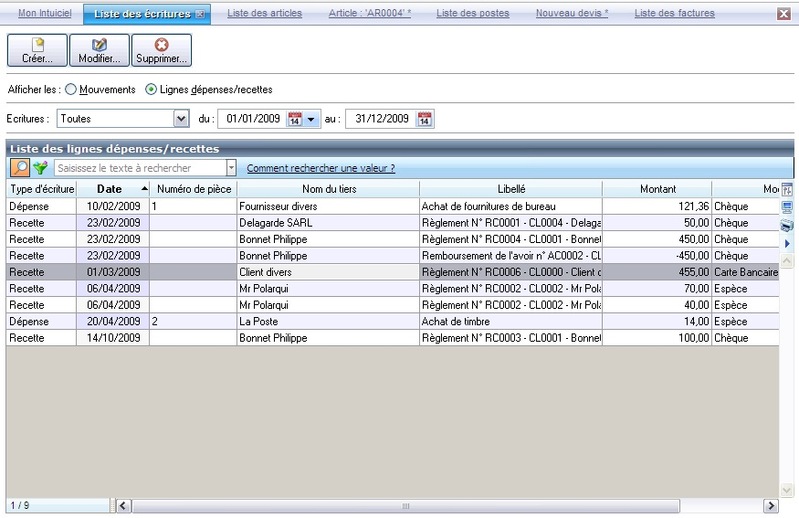799x518 pixels.
Task: Click the amount 70,00 cell
Action: click(x=657, y=288)
